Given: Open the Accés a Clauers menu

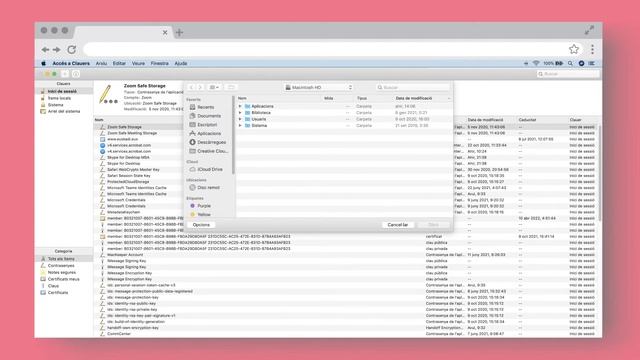Looking at the screenshot, I should pyautogui.click(x=71, y=63).
